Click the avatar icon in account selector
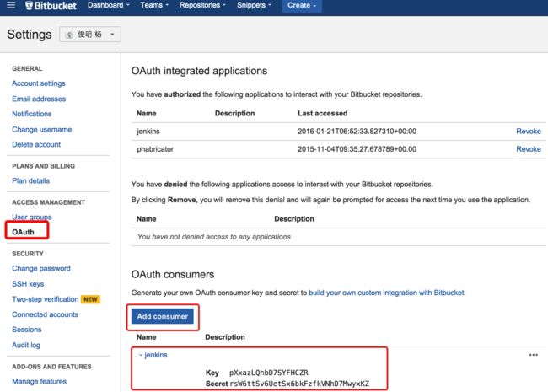This screenshot has width=548, height=392. click(69, 35)
